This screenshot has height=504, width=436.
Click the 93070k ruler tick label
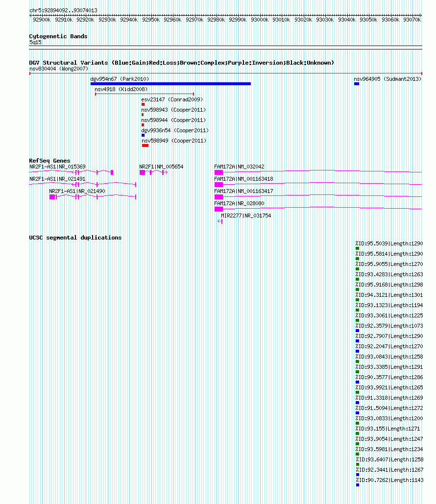click(x=412, y=20)
